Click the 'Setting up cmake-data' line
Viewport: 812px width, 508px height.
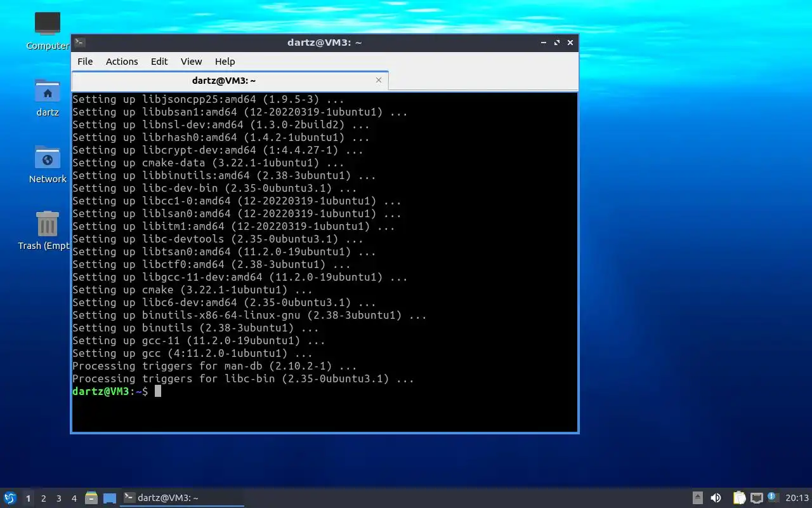point(208,163)
